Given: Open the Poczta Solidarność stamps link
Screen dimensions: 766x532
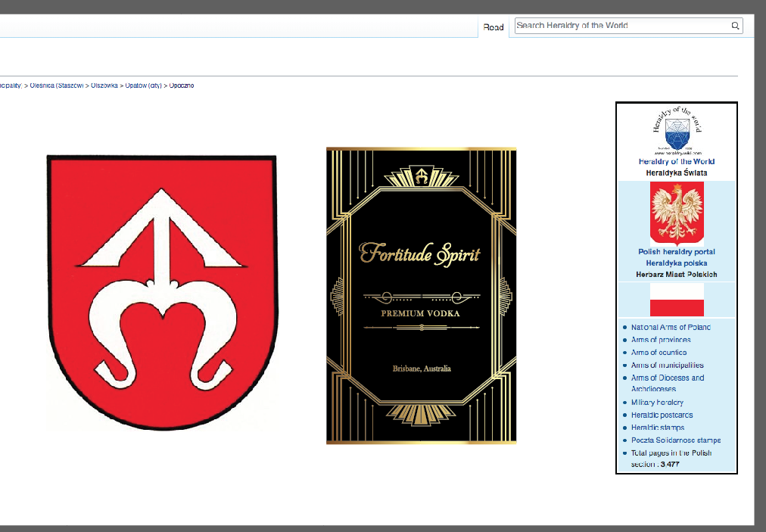Looking at the screenshot, I should click(675, 440).
